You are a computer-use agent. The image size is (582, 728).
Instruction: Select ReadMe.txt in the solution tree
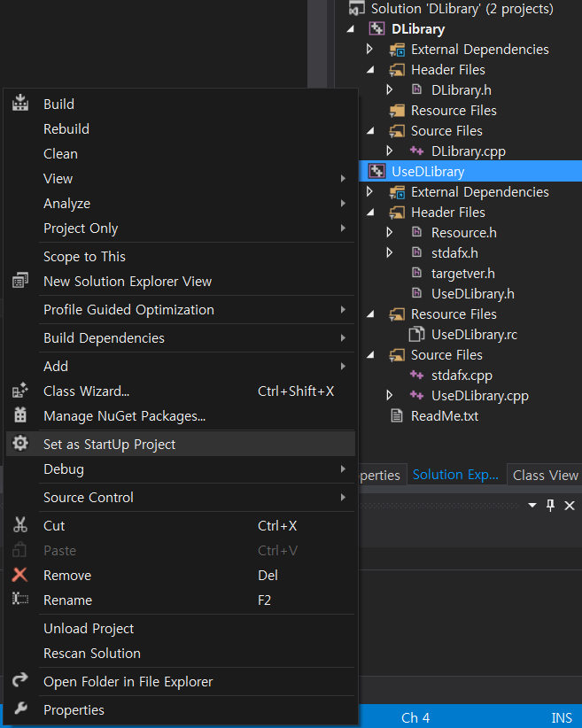444,416
